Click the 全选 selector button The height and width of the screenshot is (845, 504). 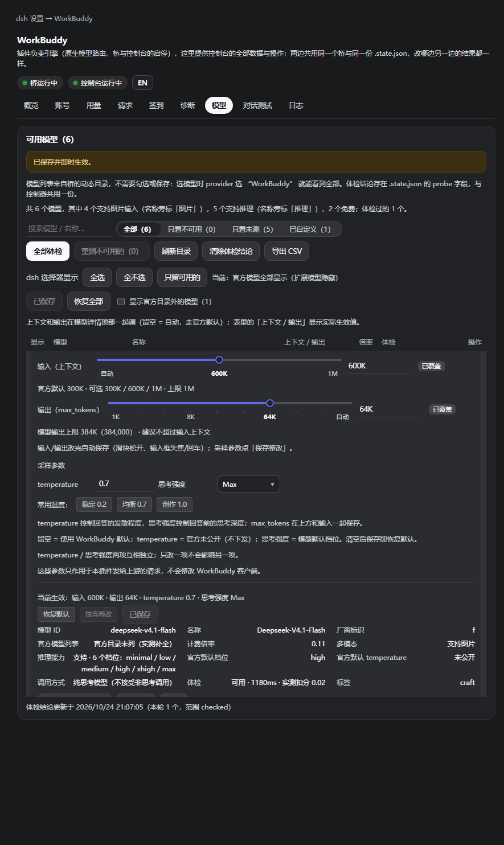click(97, 277)
